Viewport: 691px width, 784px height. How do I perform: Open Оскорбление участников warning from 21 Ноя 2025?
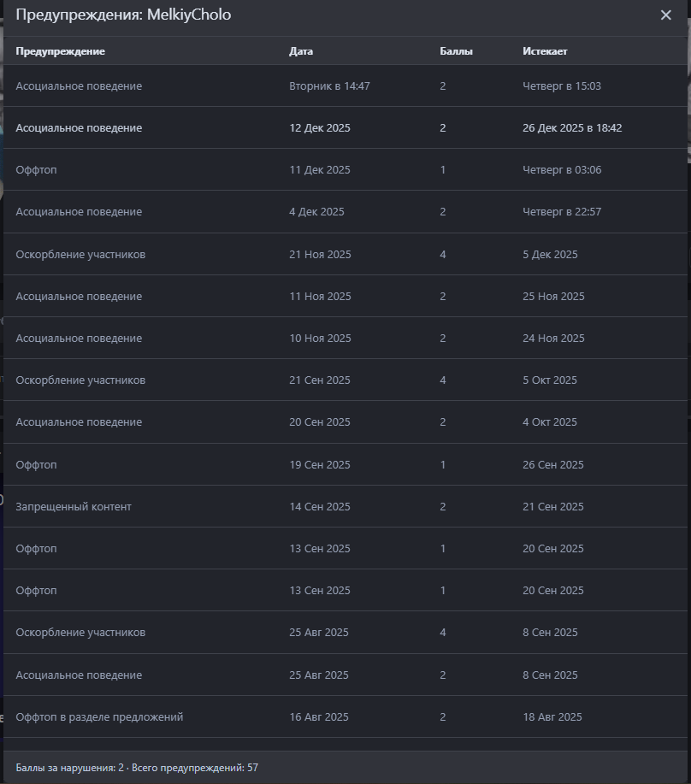pos(80,255)
